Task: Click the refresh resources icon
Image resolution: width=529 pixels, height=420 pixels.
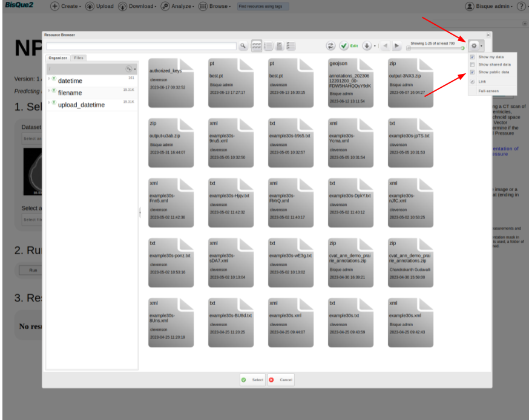Action: 330,46
